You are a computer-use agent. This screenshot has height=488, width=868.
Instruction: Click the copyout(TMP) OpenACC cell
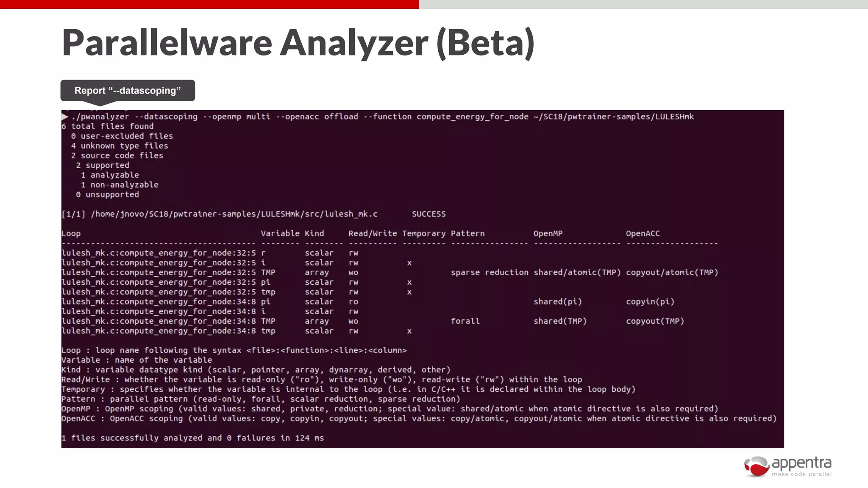tap(655, 321)
